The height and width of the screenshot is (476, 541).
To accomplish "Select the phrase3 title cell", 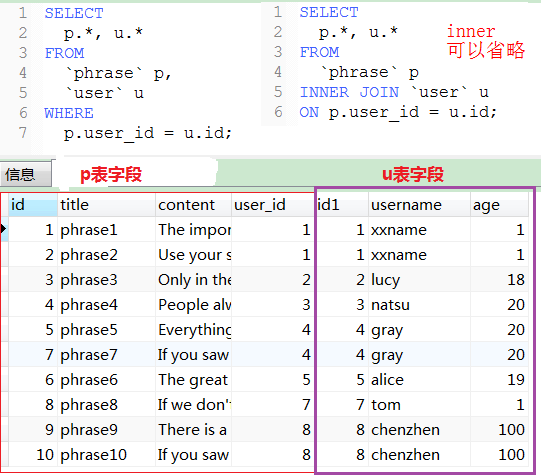I will click(x=106, y=279).
